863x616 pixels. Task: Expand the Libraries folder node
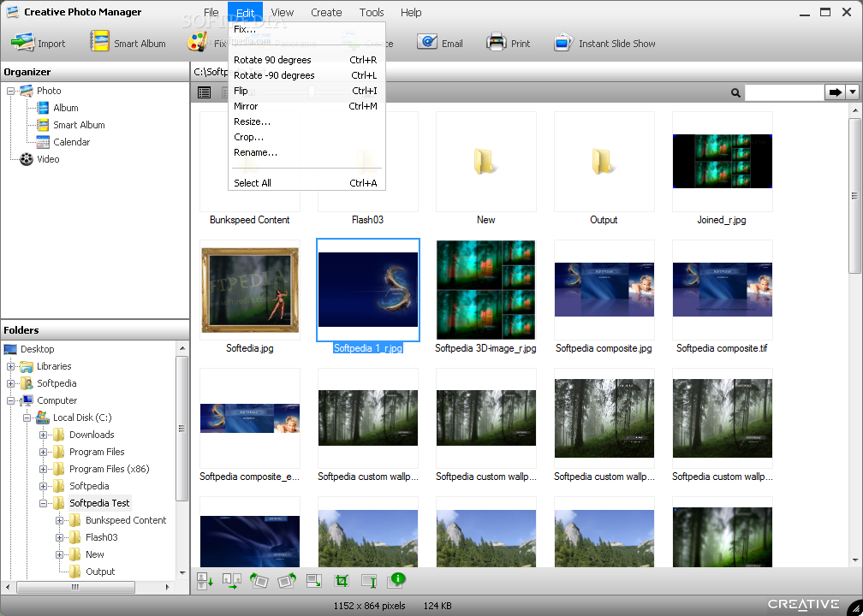pos(10,366)
